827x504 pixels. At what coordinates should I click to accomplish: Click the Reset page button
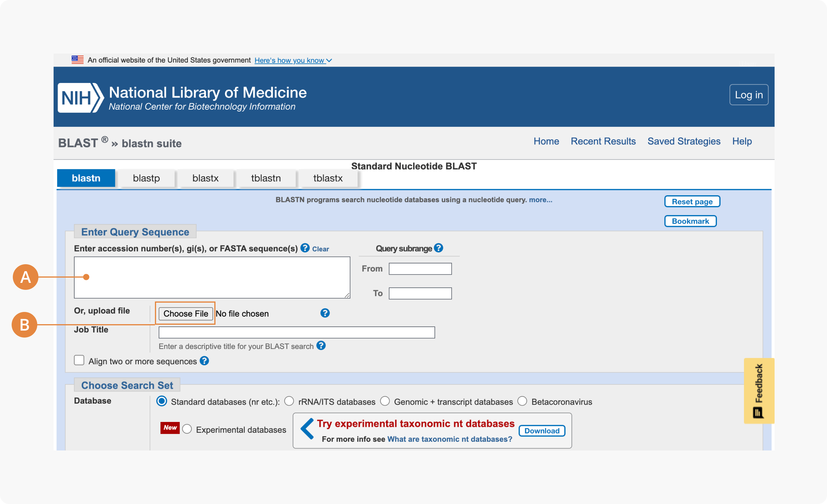[692, 202]
